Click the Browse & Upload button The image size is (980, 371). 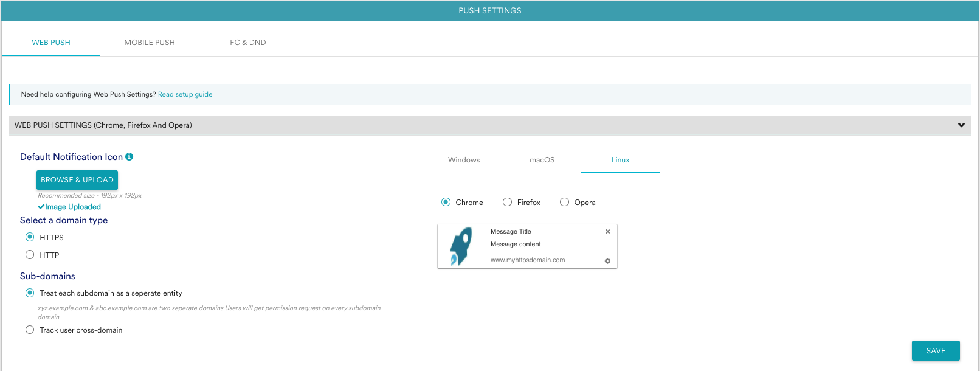click(x=77, y=180)
